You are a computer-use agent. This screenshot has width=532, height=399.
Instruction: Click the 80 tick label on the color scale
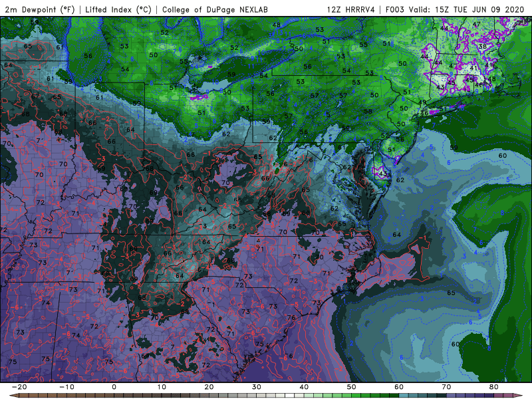tap(494, 387)
